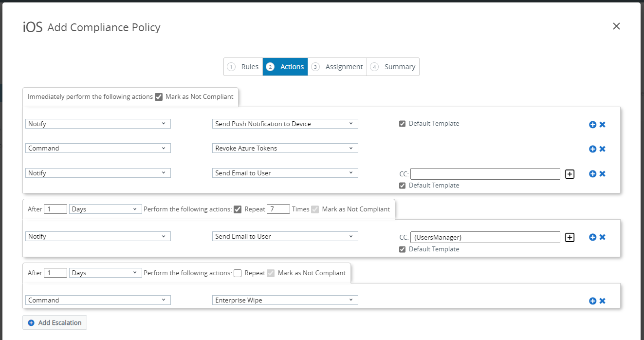The image size is (644, 340).
Task: Disable the Repeat 7 Times checkbox
Action: pyautogui.click(x=238, y=209)
